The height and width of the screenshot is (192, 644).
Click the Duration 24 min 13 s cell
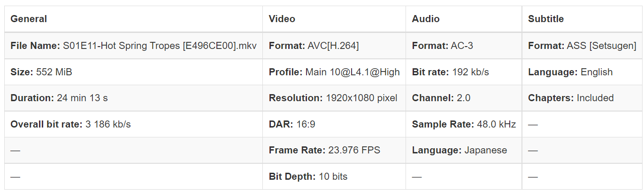59,98
